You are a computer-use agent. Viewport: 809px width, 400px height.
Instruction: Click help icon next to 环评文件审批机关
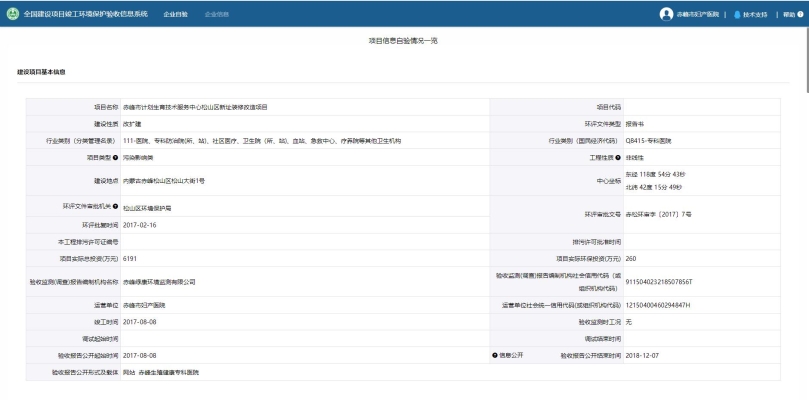pos(116,206)
